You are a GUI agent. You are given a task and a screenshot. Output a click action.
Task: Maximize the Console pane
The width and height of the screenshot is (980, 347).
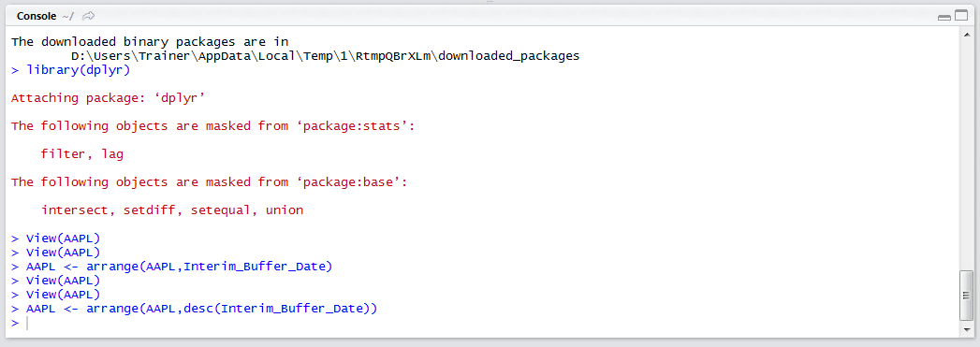point(960,16)
